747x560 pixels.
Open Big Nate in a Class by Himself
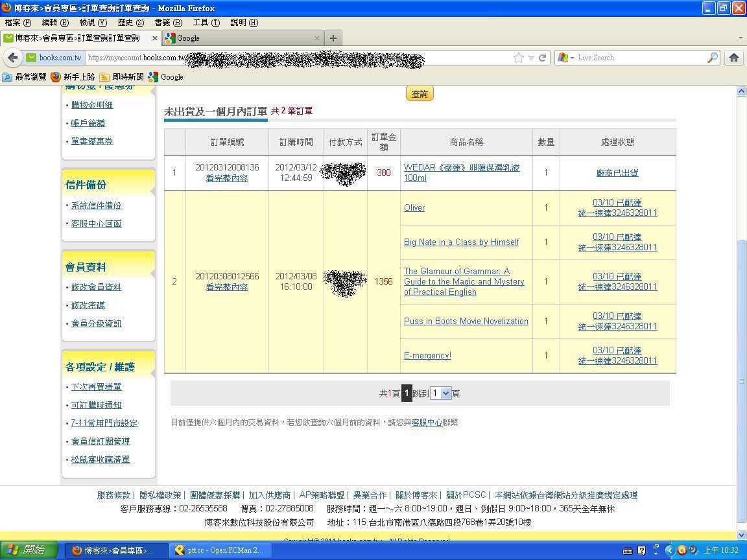pyautogui.click(x=461, y=242)
